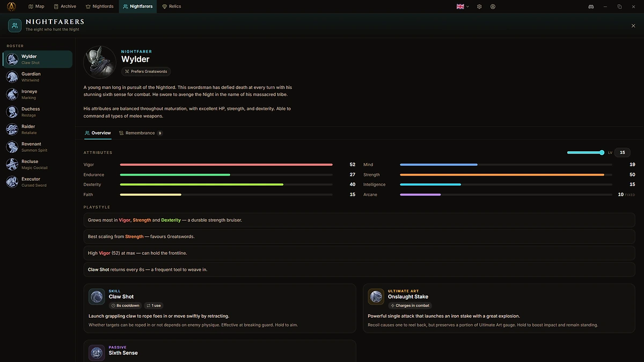Click the level value field 15
This screenshot has width=644, height=362.
coord(622,153)
